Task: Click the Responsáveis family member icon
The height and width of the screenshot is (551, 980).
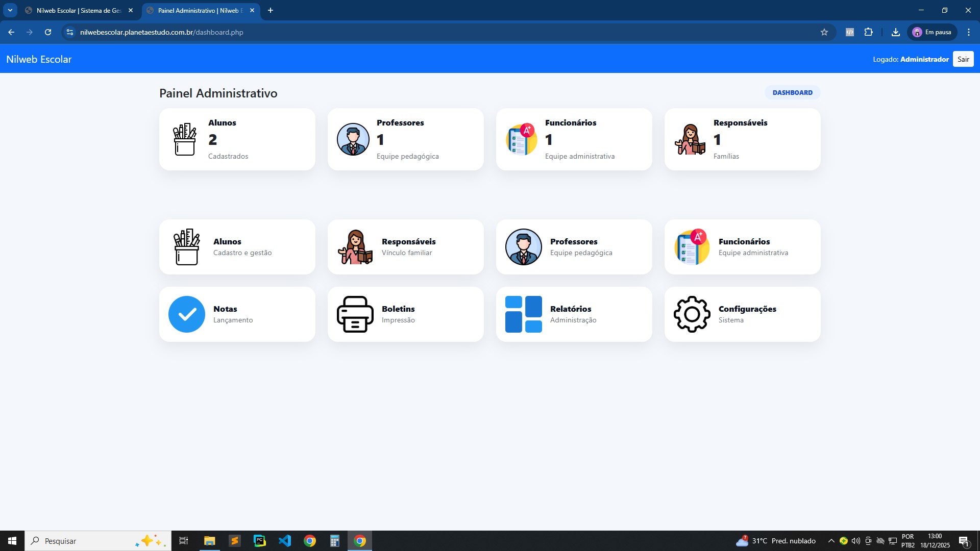Action: 690,139
